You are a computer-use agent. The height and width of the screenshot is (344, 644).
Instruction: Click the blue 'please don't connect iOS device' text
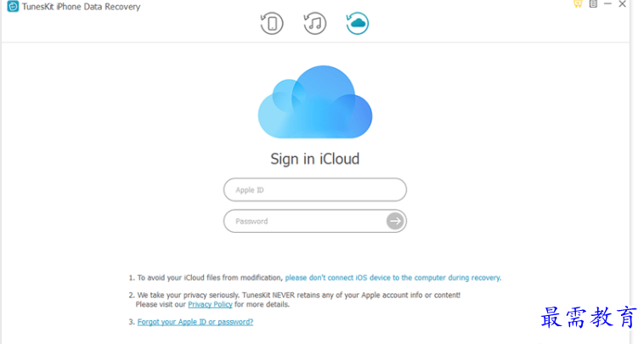click(x=393, y=278)
